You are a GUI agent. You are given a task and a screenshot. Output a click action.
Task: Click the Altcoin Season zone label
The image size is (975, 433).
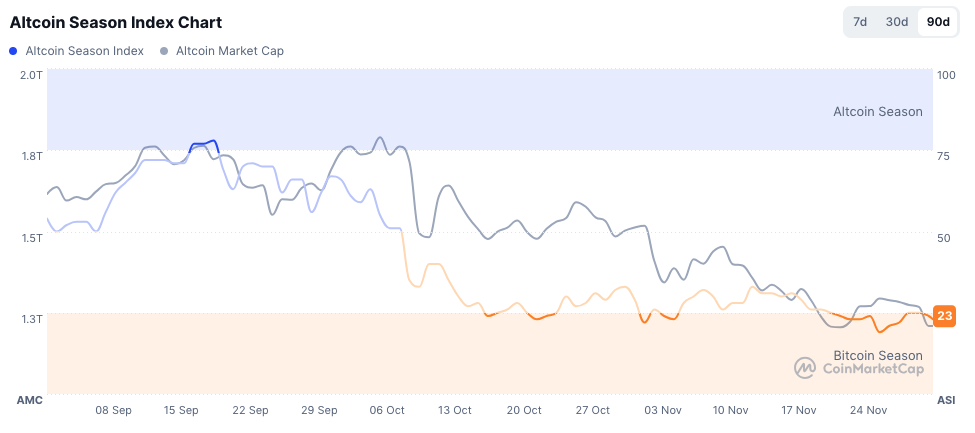[877, 112]
